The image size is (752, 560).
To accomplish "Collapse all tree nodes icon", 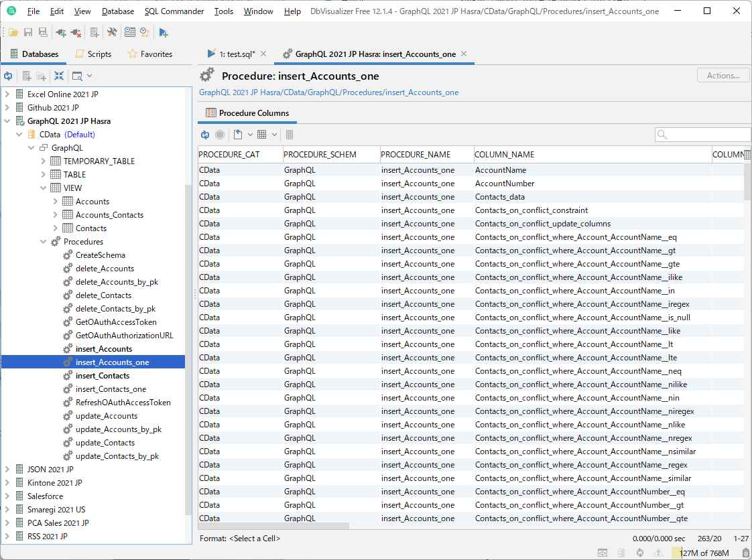I will [59, 76].
